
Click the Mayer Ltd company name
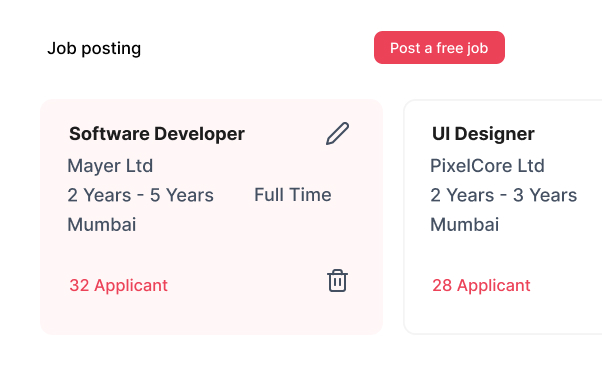(110, 166)
